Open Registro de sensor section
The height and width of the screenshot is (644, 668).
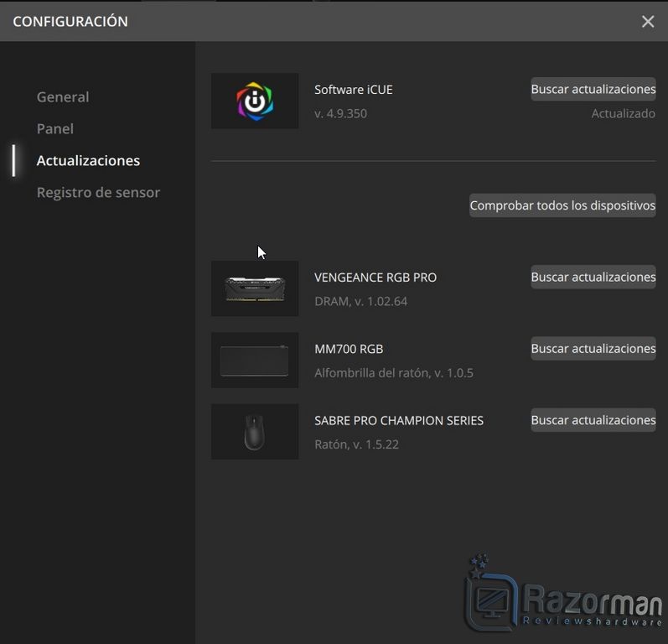[98, 193]
